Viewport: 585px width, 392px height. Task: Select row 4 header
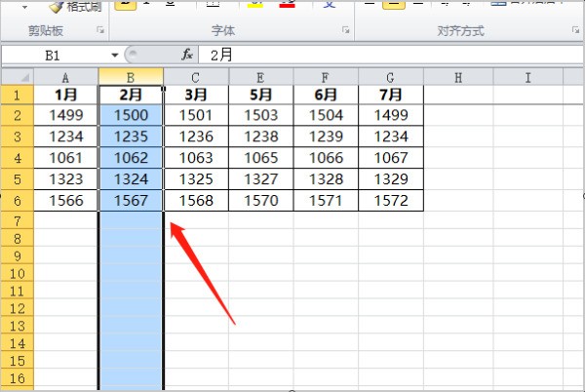18,158
